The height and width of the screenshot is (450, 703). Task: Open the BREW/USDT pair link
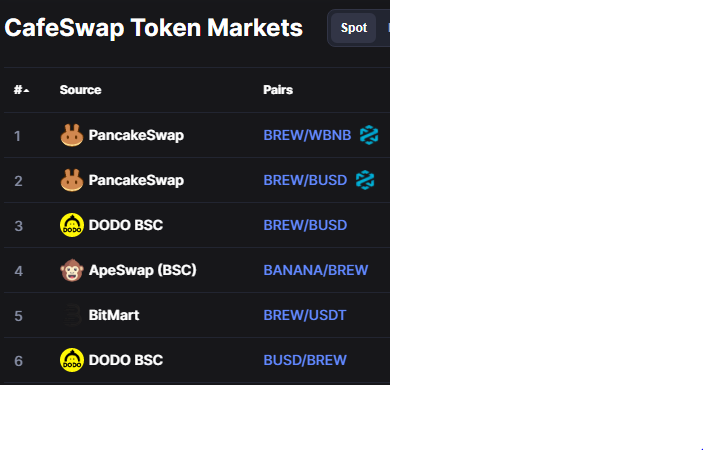pos(304,315)
